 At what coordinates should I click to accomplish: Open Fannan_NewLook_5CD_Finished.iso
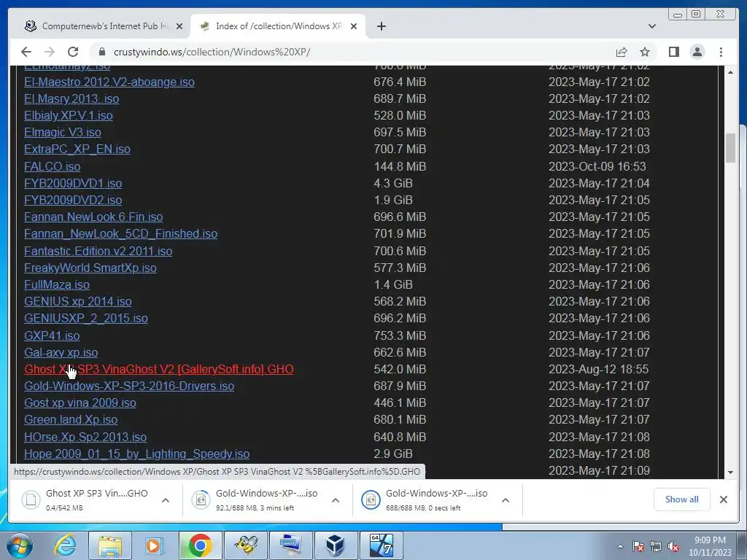tap(120, 233)
